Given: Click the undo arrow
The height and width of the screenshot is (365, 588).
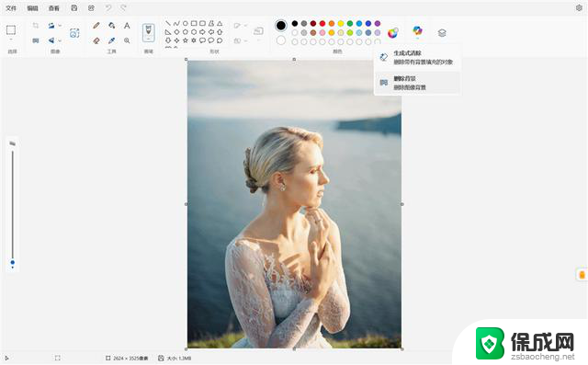Looking at the screenshot, I should [108, 8].
